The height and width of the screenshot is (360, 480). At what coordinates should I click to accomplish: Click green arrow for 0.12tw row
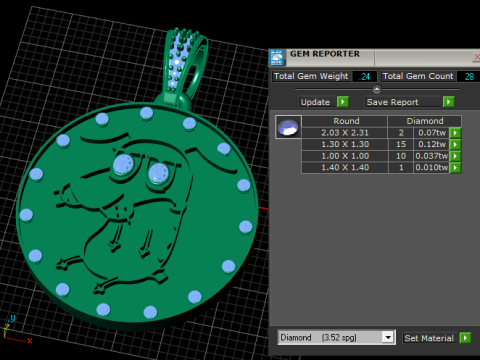pos(455,144)
